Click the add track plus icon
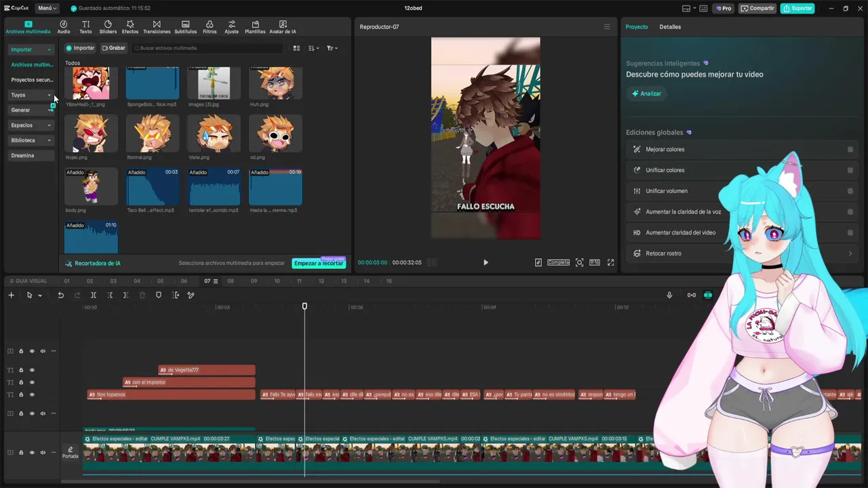 click(x=11, y=295)
